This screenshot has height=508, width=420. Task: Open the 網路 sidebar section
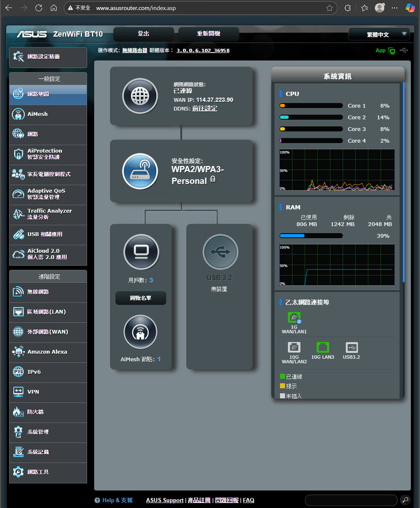pyautogui.click(x=48, y=135)
